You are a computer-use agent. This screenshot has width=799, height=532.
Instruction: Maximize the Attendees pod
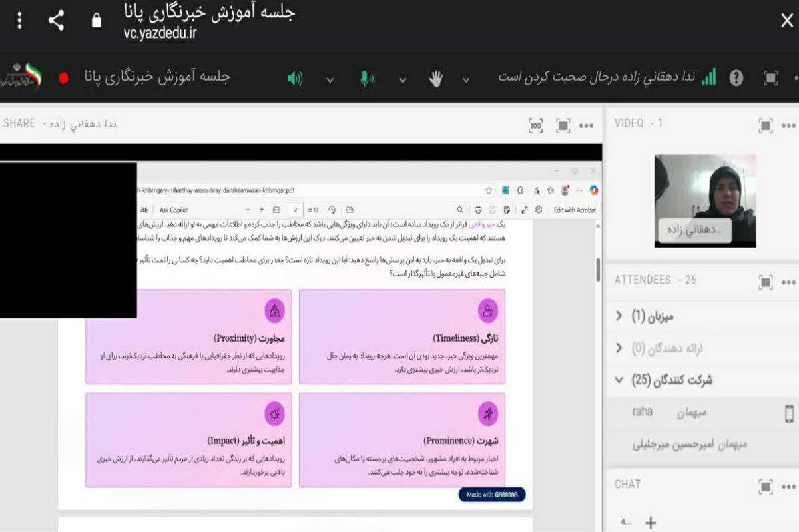point(766,282)
